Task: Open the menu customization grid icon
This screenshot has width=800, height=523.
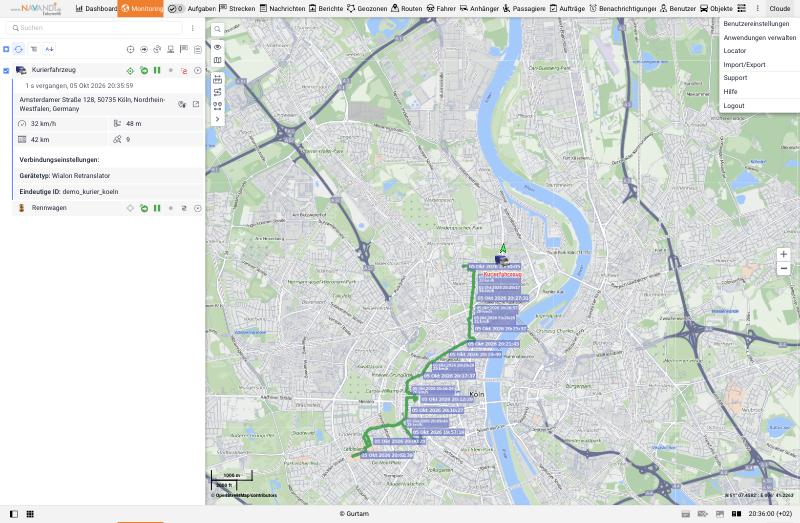Action: click(742, 9)
